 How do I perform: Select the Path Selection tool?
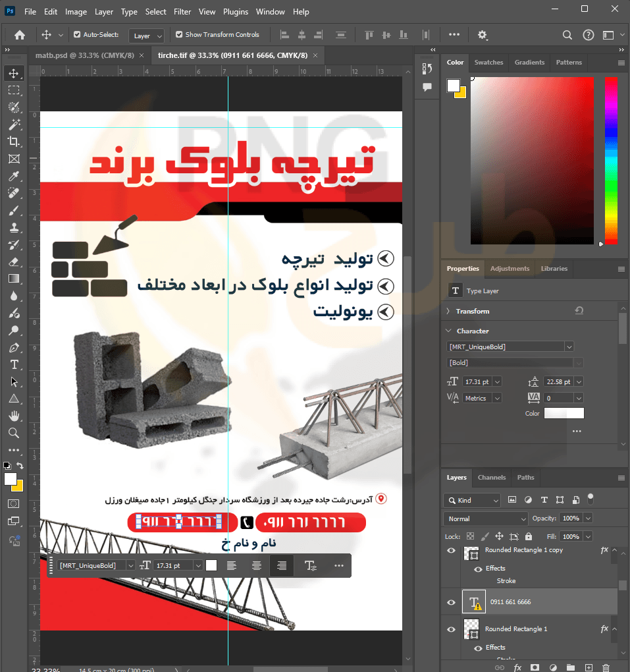pos(14,382)
